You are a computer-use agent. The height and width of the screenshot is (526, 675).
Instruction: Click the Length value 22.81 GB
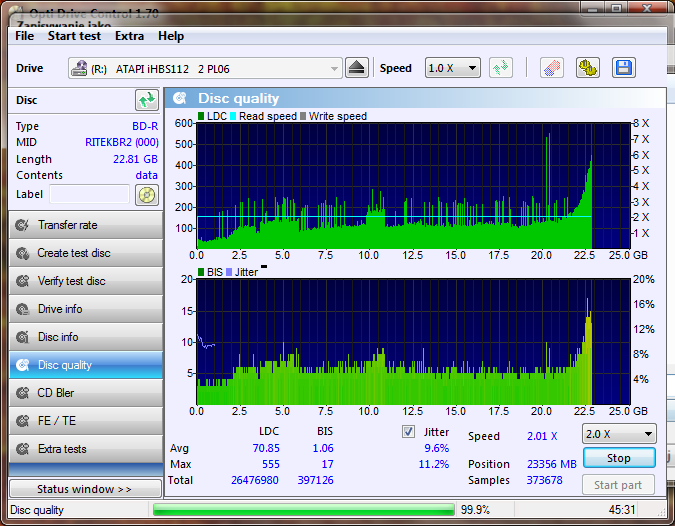coord(135,159)
